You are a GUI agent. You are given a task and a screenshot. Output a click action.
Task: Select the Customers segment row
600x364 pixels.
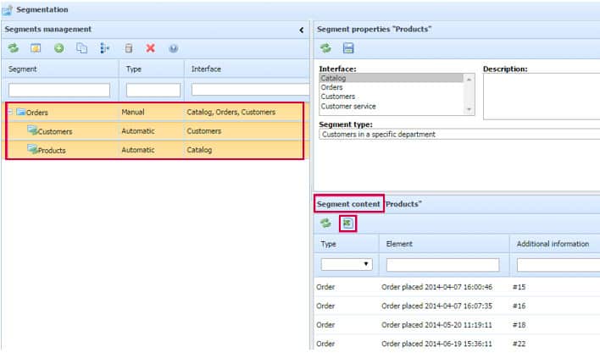[155, 131]
